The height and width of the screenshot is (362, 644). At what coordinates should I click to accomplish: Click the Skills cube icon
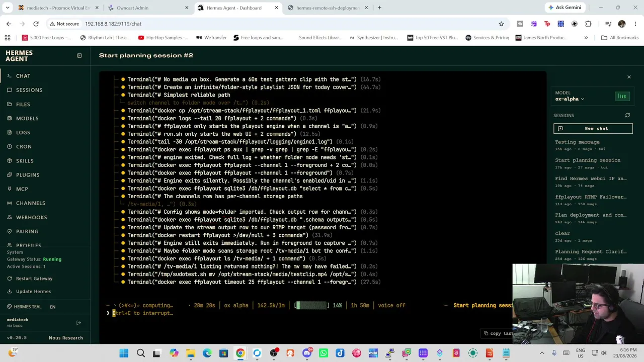coord(10,161)
